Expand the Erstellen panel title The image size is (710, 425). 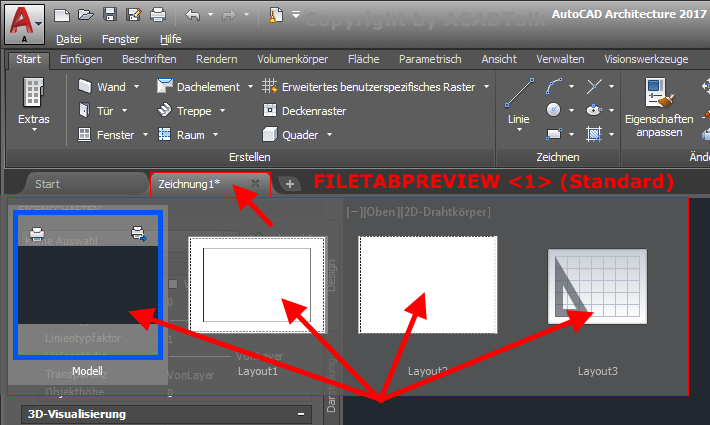(x=249, y=157)
